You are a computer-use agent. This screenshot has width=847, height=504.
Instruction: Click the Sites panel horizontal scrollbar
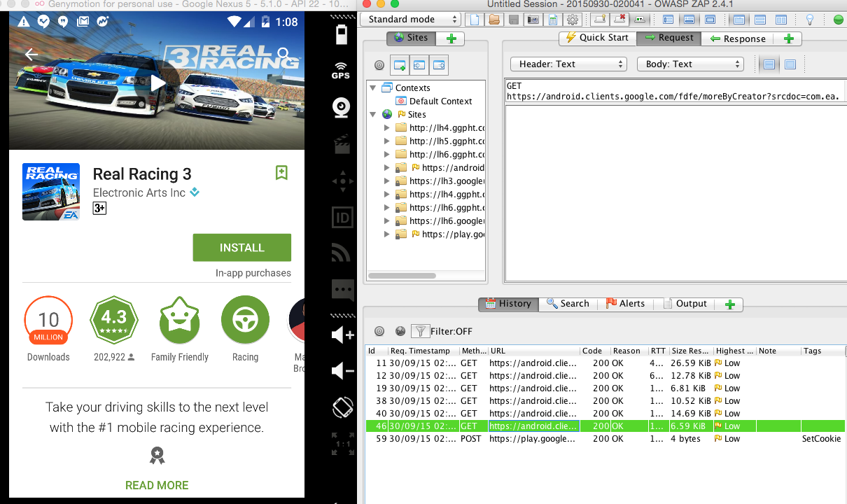(x=400, y=276)
